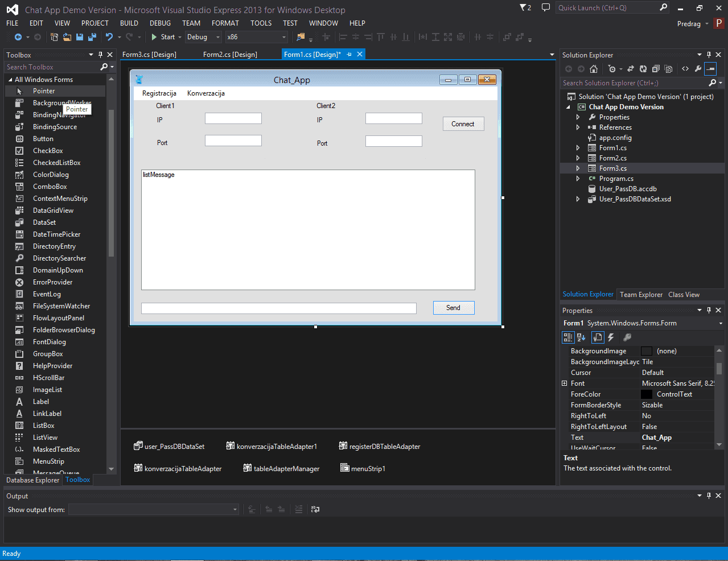The image size is (728, 561).
Task: Select menuStrip1 in the component tray
Action: 363,468
